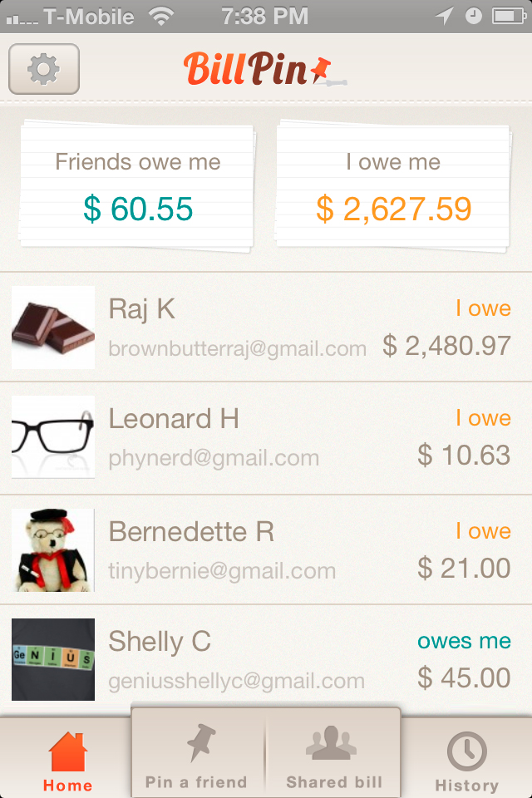
Task: Tap Bernedette R's teddy bear photo
Action: pos(52,549)
